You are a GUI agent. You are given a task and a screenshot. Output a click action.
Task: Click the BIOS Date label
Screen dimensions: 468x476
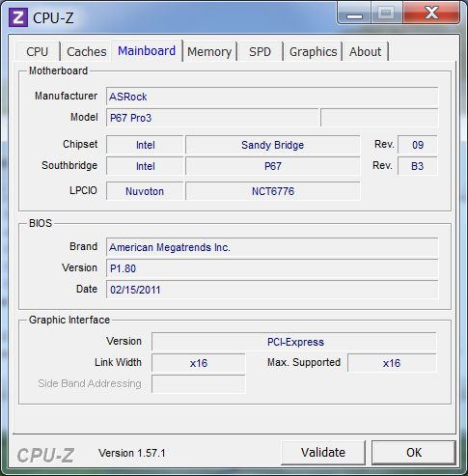point(87,289)
